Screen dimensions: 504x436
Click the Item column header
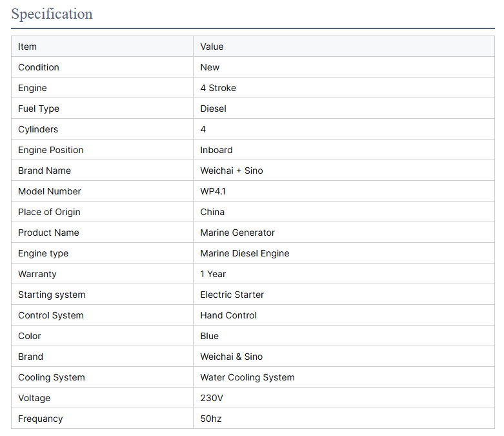(x=28, y=47)
